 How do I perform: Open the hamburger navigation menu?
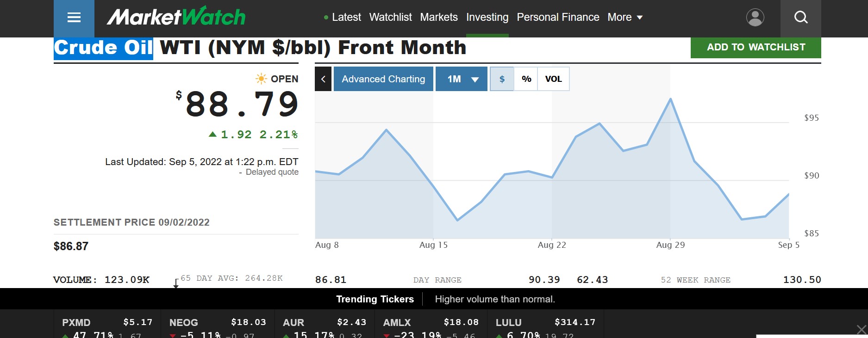[x=74, y=18]
